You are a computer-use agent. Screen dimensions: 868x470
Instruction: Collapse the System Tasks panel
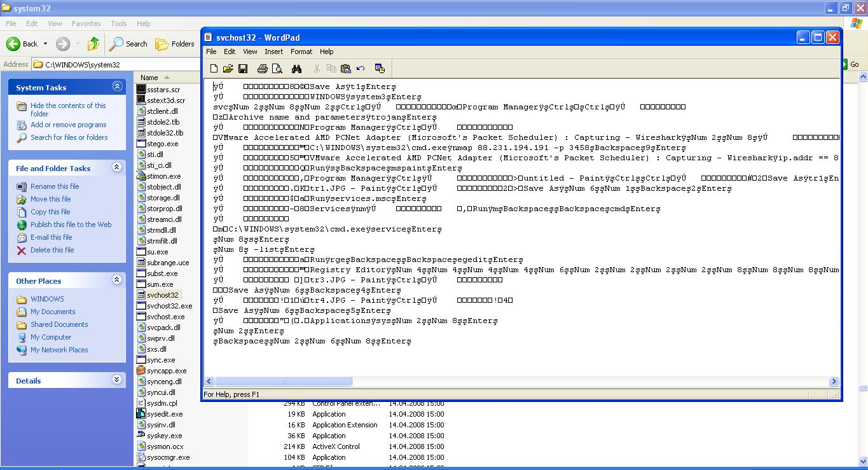[117, 86]
